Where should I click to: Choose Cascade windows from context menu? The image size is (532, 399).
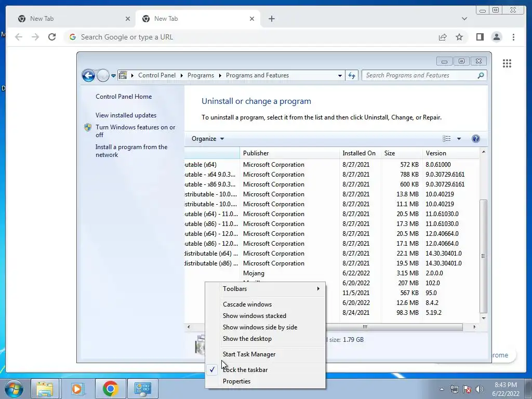tap(265, 304)
